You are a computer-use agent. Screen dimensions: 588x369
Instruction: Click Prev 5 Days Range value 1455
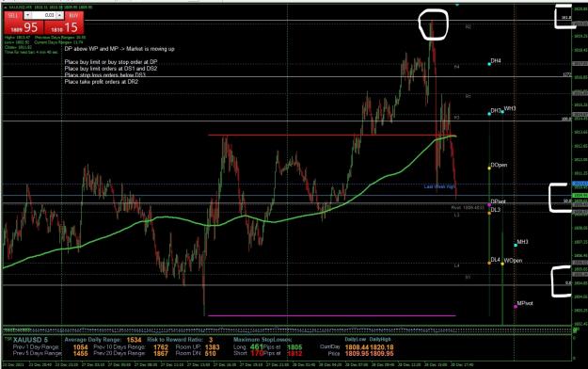point(80,353)
